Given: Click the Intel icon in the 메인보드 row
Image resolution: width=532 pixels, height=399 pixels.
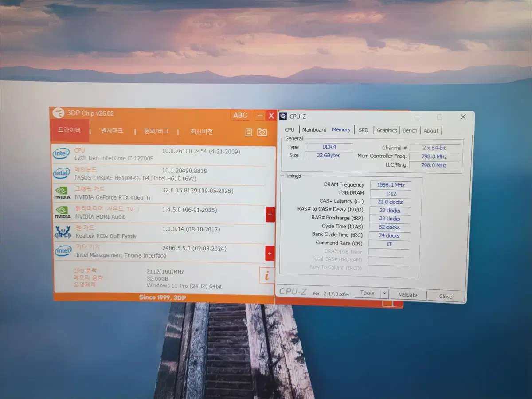Looking at the screenshot, I should click(62, 173).
